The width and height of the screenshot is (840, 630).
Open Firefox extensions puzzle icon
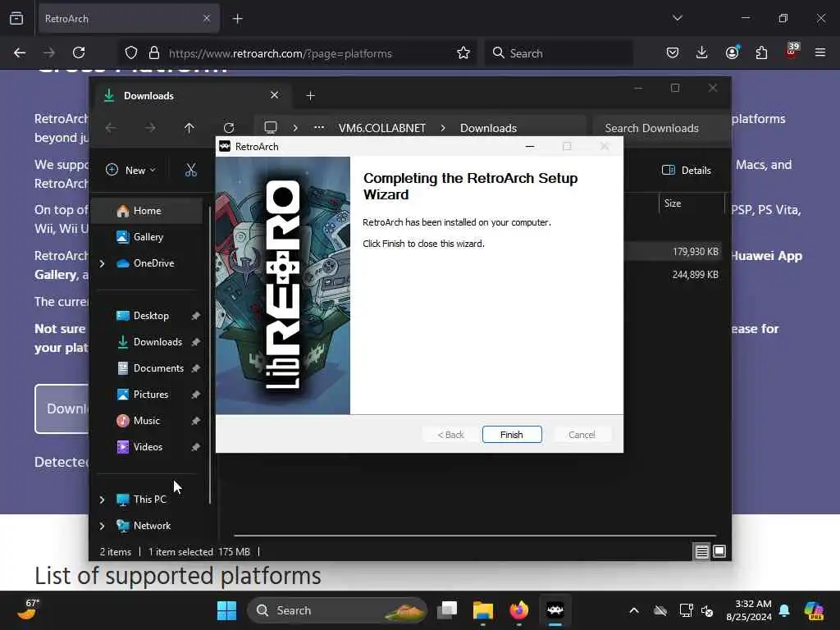761,52
